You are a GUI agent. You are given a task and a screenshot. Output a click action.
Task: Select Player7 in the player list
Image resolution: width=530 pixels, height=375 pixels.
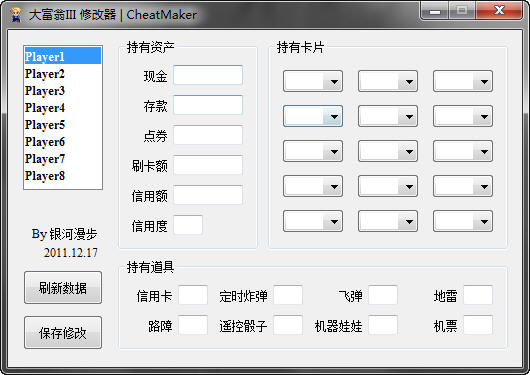tap(63, 159)
